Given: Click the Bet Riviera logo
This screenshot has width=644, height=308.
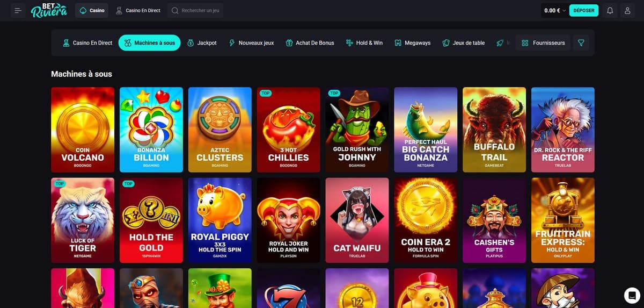Looking at the screenshot, I should 49,10.
